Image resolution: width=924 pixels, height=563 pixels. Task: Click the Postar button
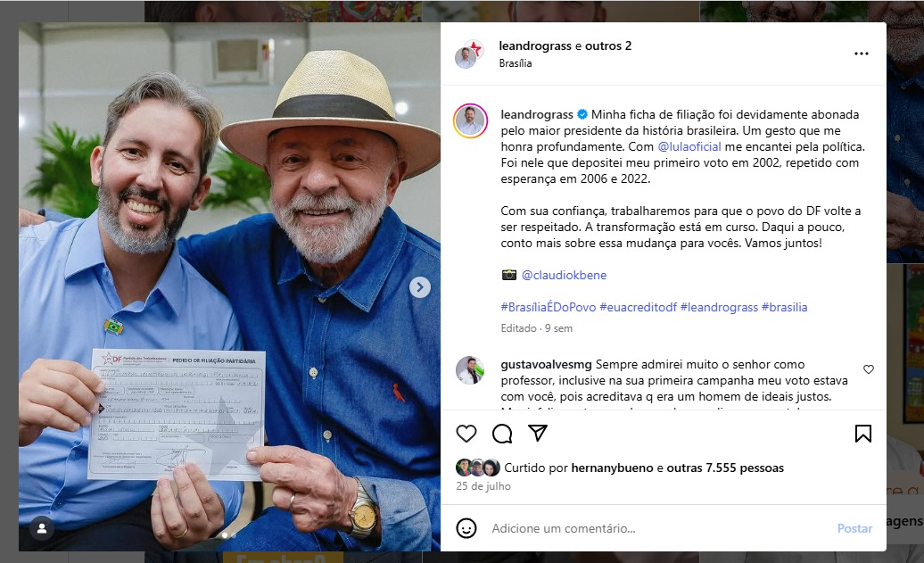854,528
